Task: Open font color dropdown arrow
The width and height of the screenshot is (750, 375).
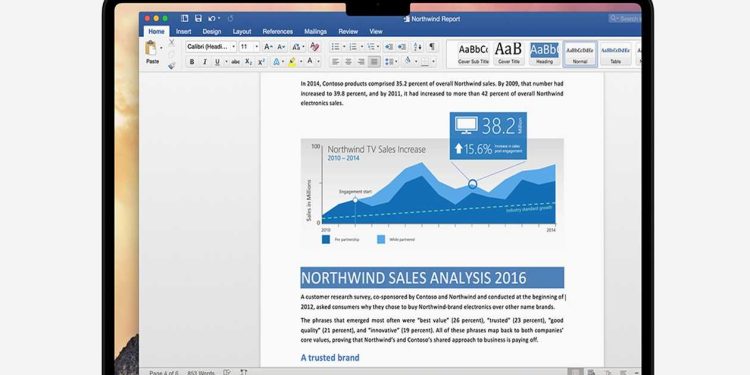Action: pyautogui.click(x=318, y=62)
